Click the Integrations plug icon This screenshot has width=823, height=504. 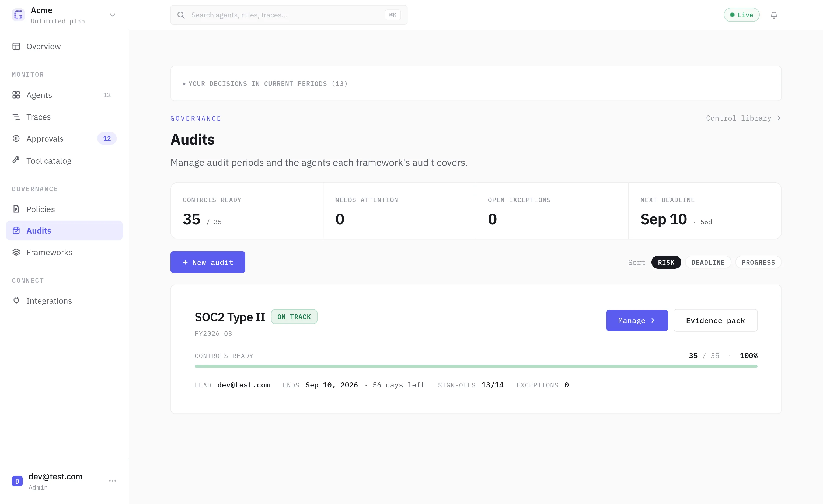16,301
